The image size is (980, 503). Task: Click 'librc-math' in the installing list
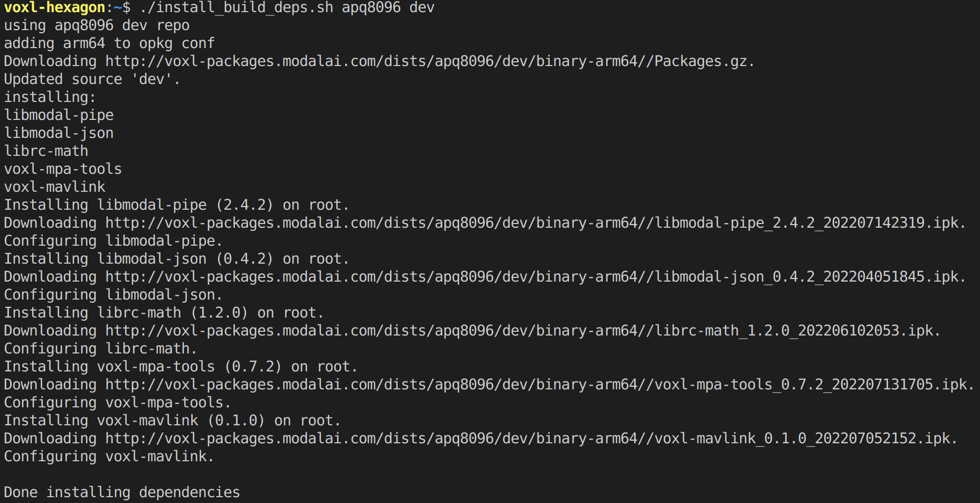pyautogui.click(x=46, y=151)
